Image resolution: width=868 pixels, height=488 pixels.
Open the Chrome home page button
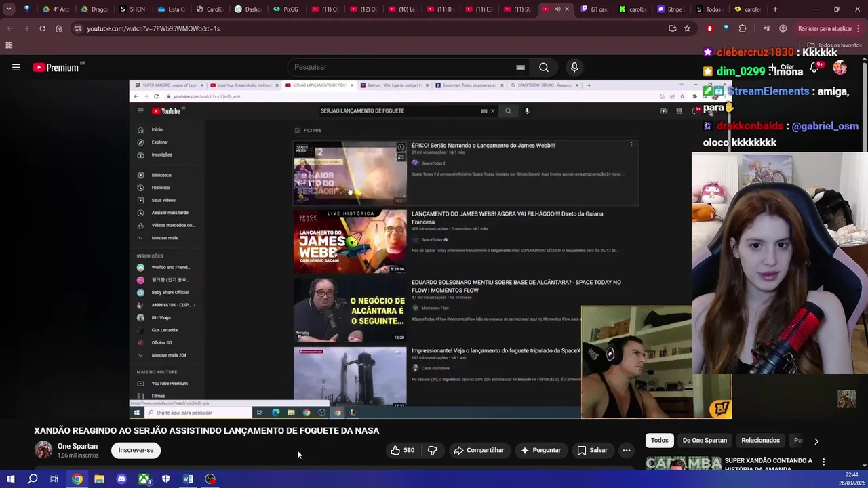click(x=58, y=28)
